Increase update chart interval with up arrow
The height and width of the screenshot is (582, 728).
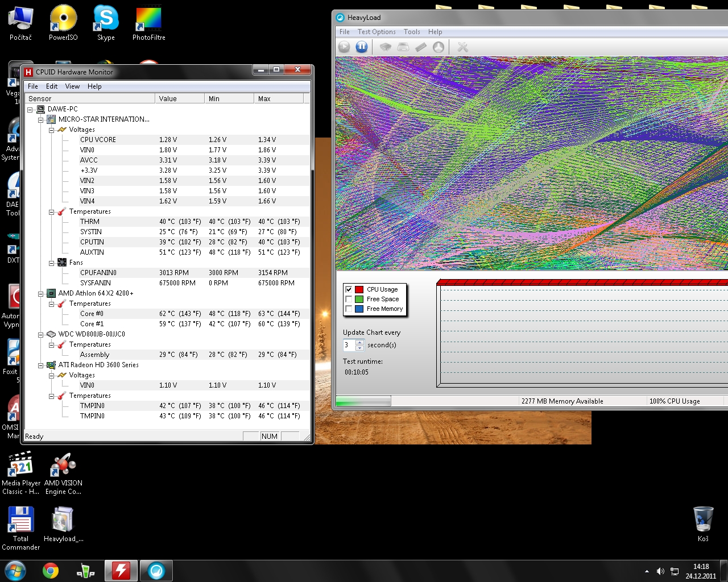pyautogui.click(x=359, y=342)
